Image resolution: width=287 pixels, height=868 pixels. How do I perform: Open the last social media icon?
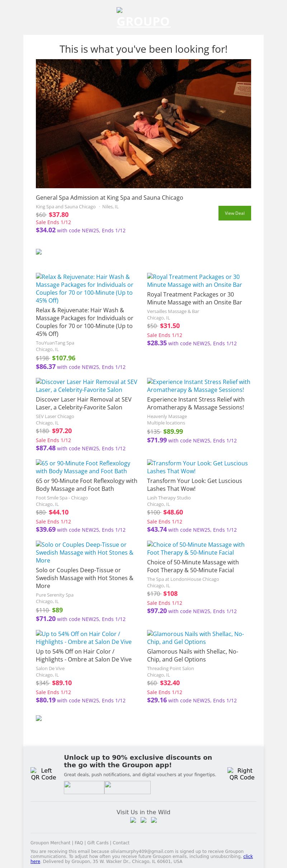pyautogui.click(x=154, y=820)
